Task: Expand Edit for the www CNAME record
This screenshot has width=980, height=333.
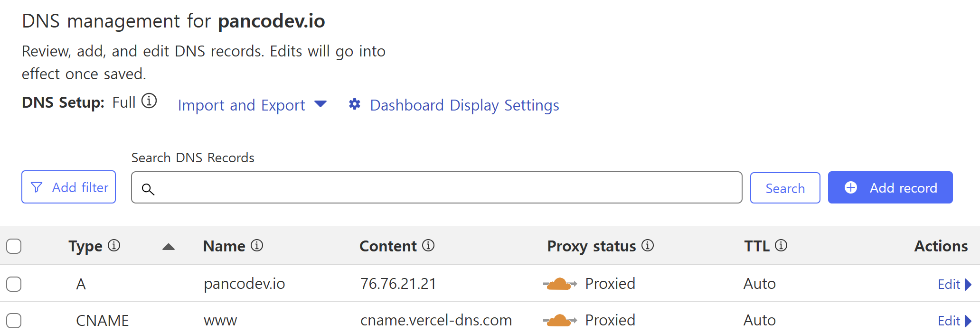Action: 954,321
